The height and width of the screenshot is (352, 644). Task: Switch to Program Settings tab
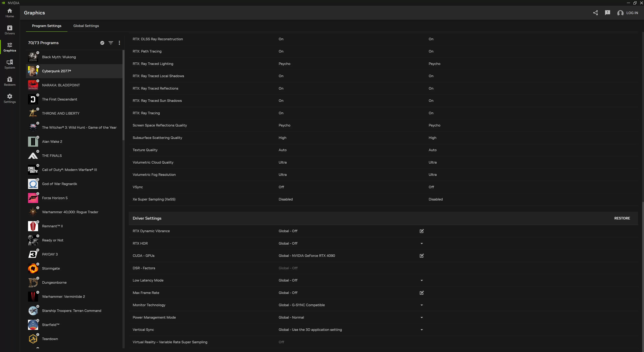coord(47,26)
